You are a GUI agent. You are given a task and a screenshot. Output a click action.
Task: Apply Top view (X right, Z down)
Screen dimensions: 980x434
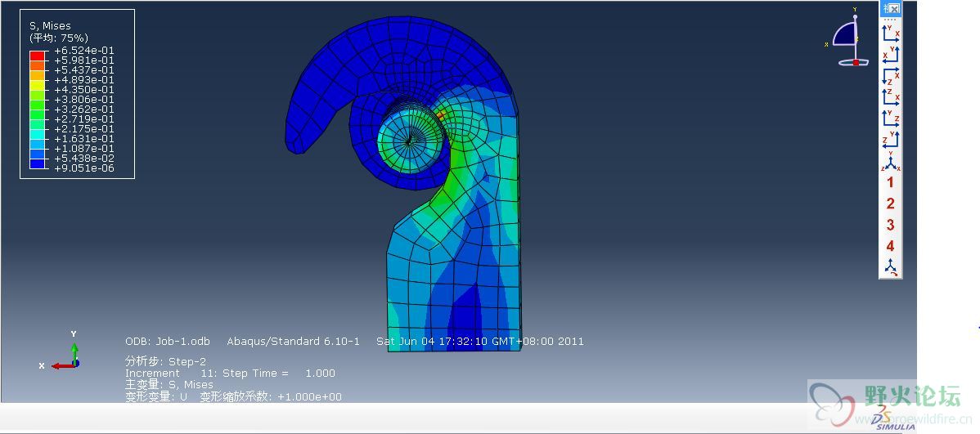pyautogui.click(x=891, y=75)
